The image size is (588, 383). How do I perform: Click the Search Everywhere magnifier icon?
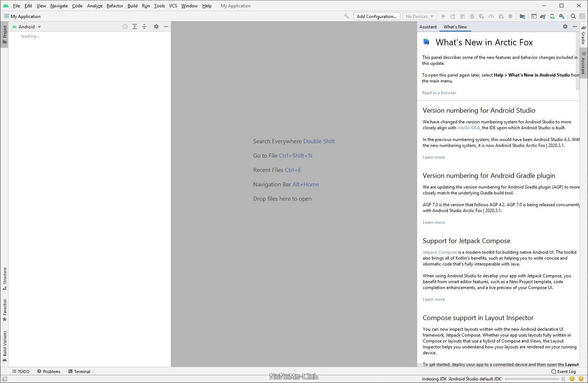(x=573, y=16)
